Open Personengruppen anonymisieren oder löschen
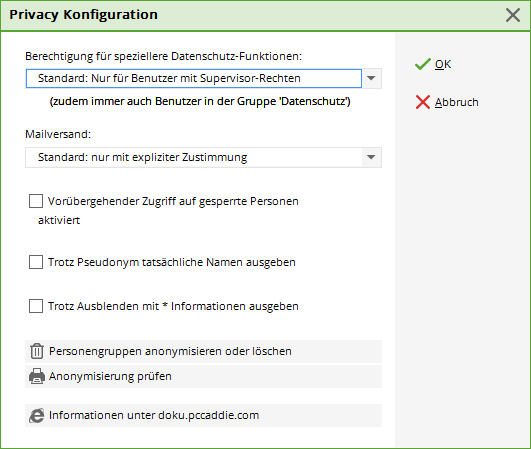Viewport: 531px width, 449px height. (204, 351)
